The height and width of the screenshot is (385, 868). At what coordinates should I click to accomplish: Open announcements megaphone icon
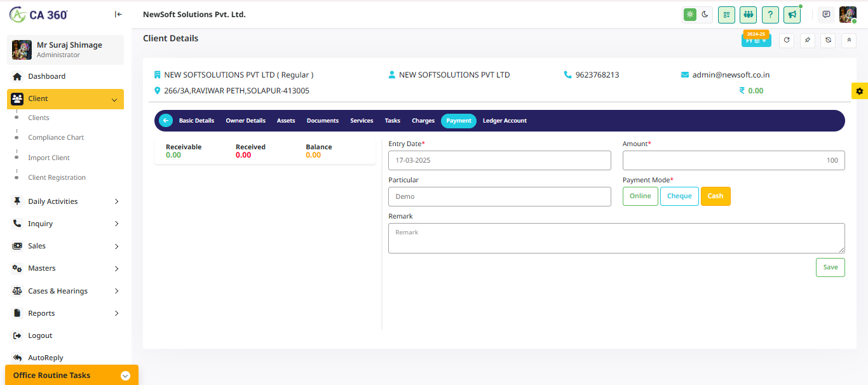pos(792,15)
